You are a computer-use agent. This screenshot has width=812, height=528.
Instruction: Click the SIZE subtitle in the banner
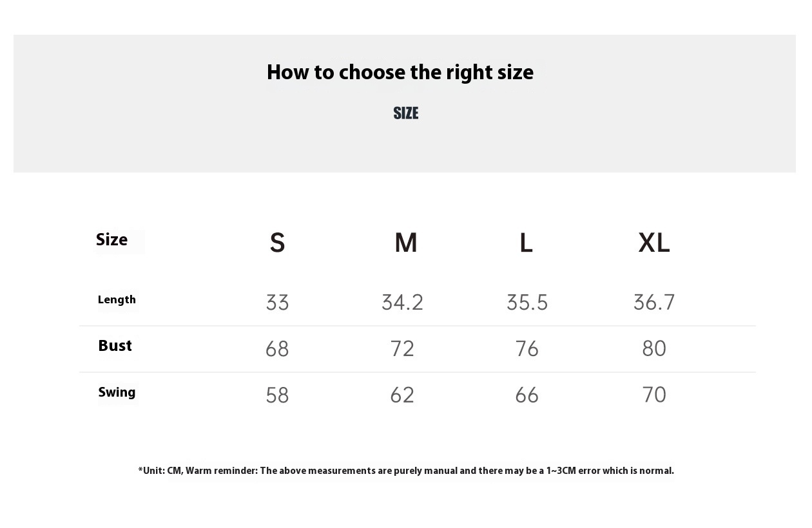point(406,113)
